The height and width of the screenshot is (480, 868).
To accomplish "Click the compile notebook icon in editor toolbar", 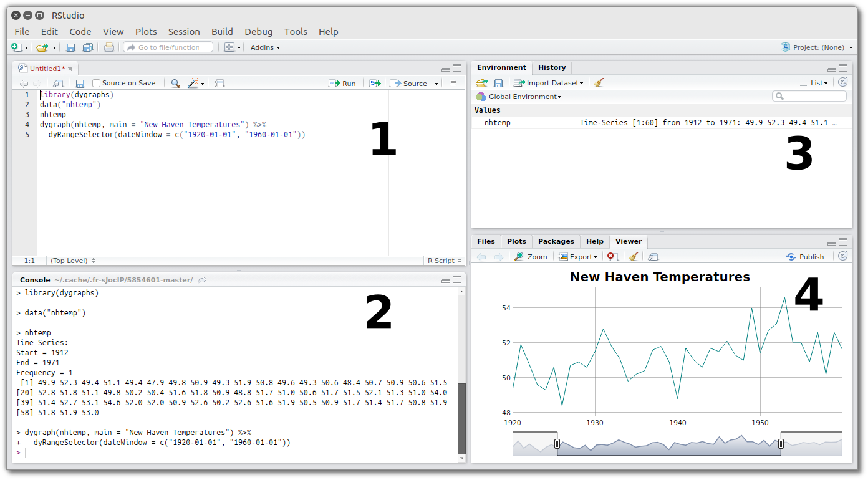I will (x=219, y=84).
